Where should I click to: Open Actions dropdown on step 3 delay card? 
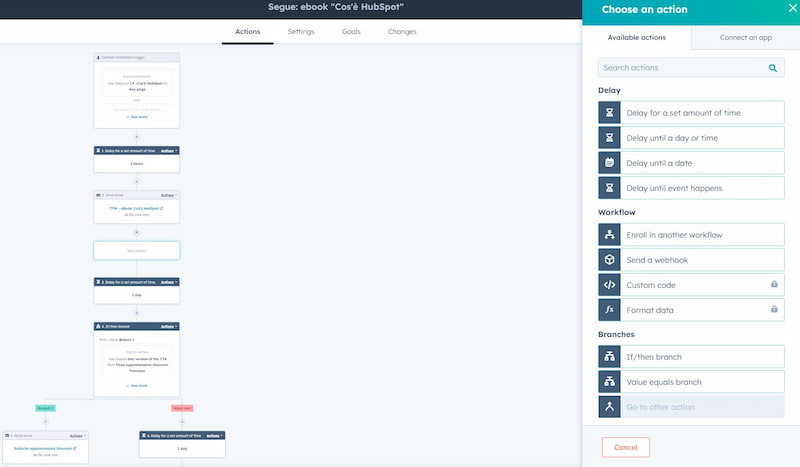click(169, 282)
